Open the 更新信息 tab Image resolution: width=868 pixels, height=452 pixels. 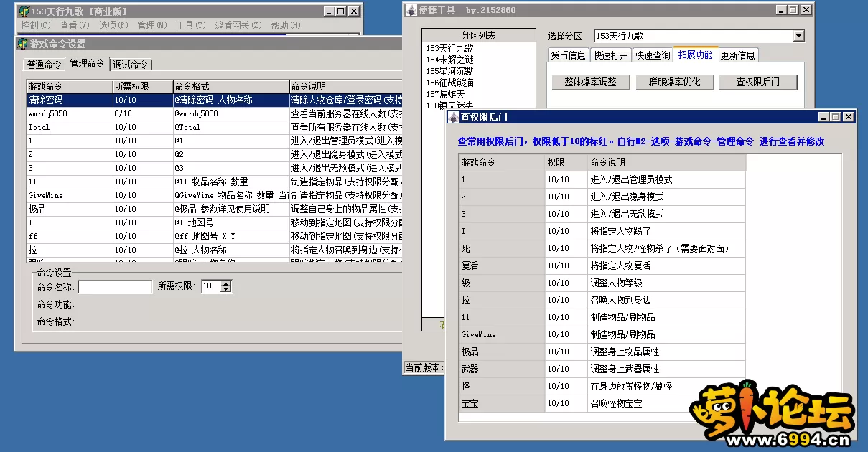pos(737,55)
